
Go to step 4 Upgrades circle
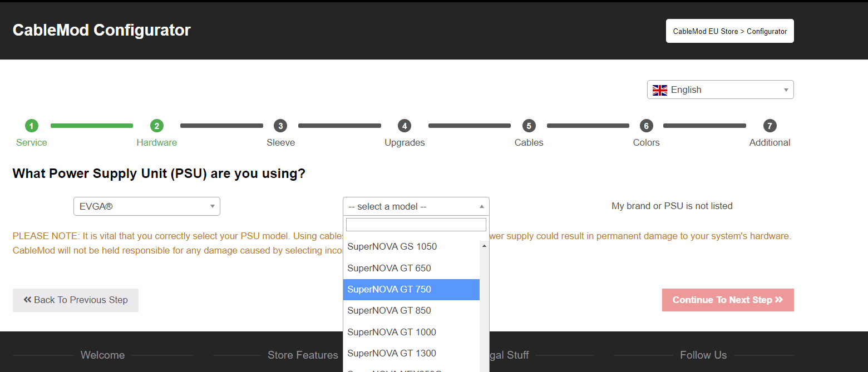click(x=405, y=126)
